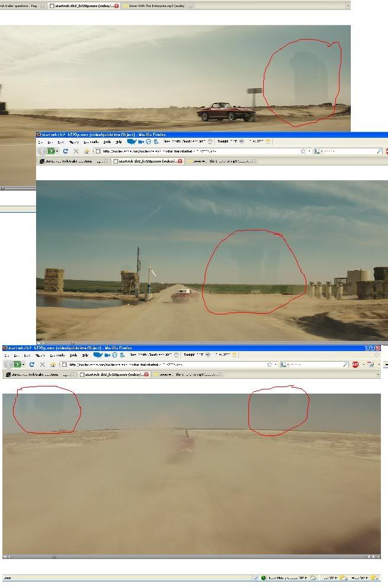This screenshot has height=588, width=388.
Task: Click camera toolbar icon in middle window
Action: point(141,141)
